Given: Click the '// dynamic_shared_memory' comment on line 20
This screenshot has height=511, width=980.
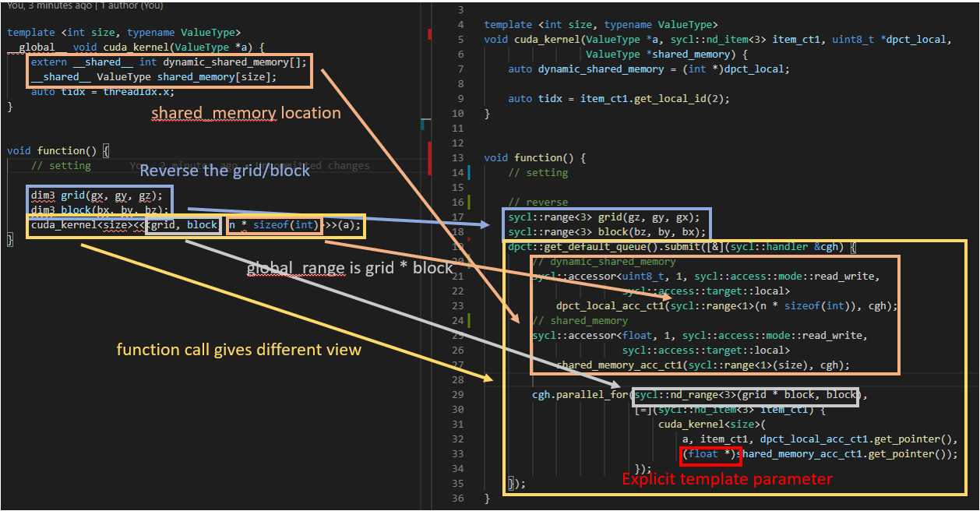Looking at the screenshot, I should click(x=604, y=262).
